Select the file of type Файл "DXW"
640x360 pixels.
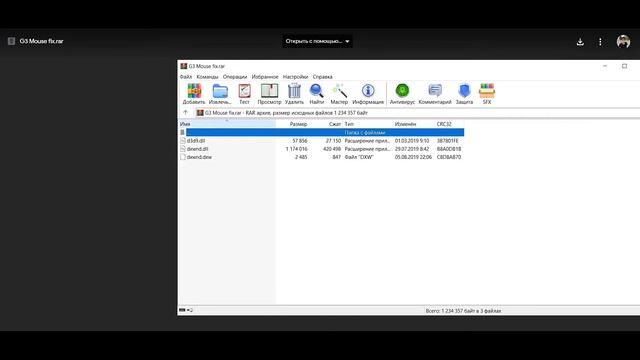click(322, 157)
